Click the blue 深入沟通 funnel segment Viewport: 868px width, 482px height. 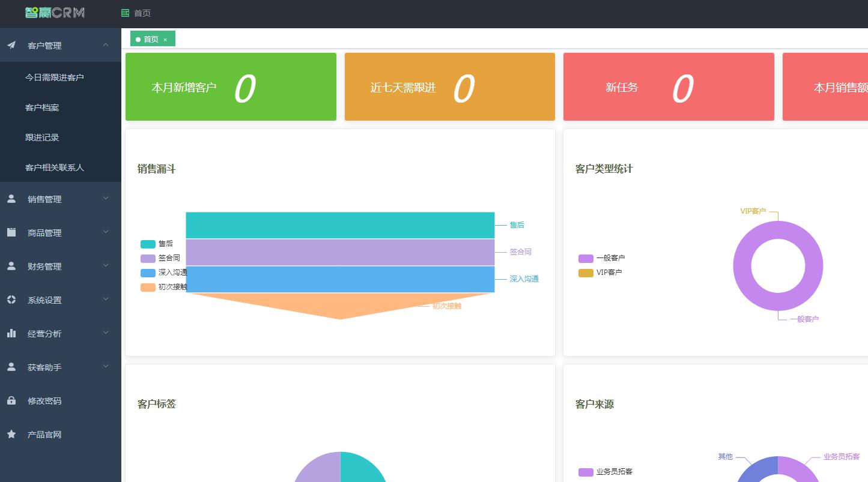pos(340,279)
